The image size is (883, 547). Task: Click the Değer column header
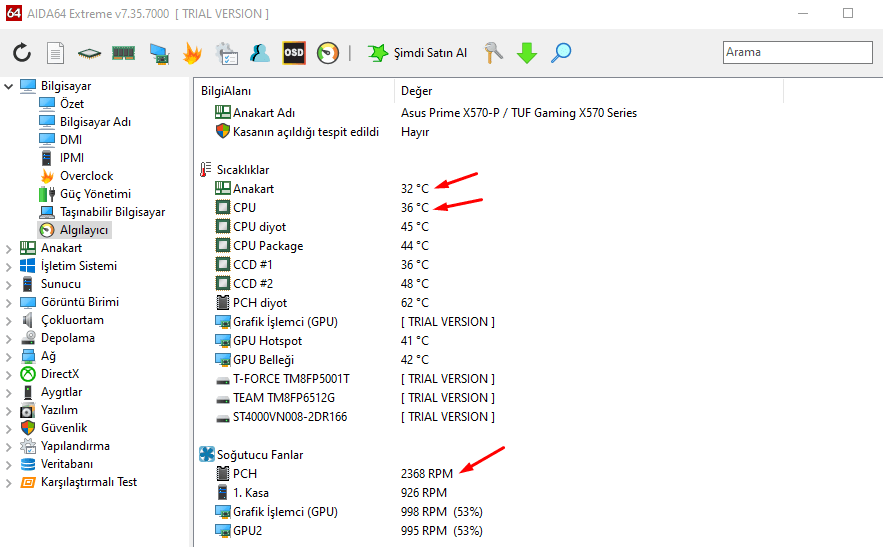[x=416, y=91]
